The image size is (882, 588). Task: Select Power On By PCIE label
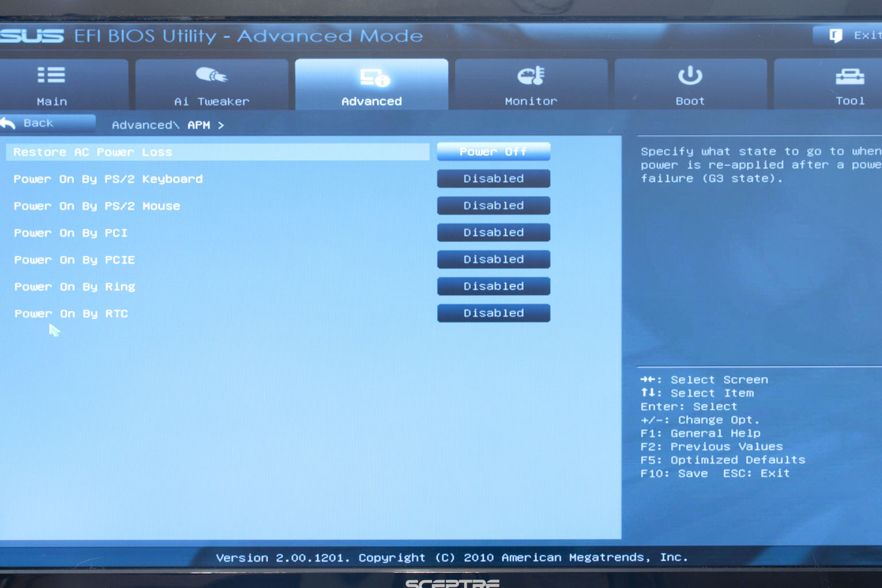(x=75, y=260)
